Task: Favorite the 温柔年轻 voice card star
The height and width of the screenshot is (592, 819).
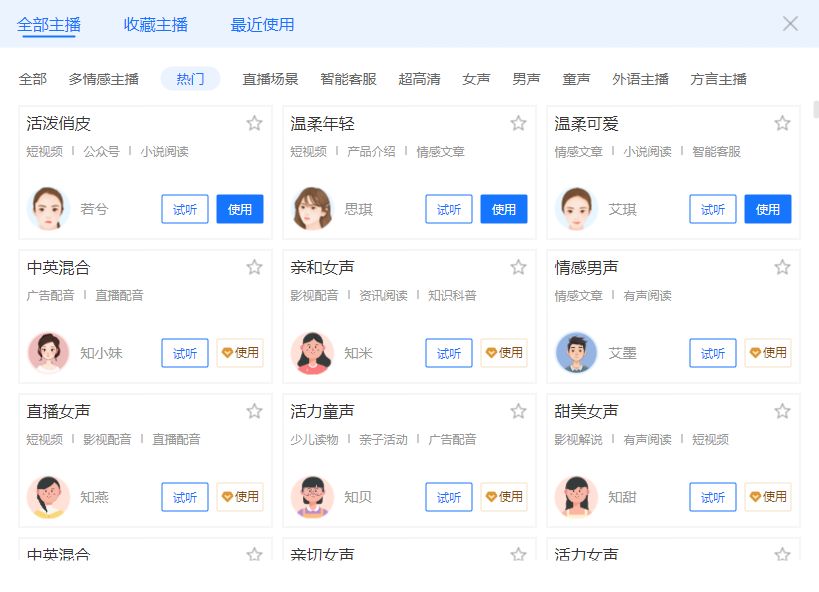Action: pos(518,123)
